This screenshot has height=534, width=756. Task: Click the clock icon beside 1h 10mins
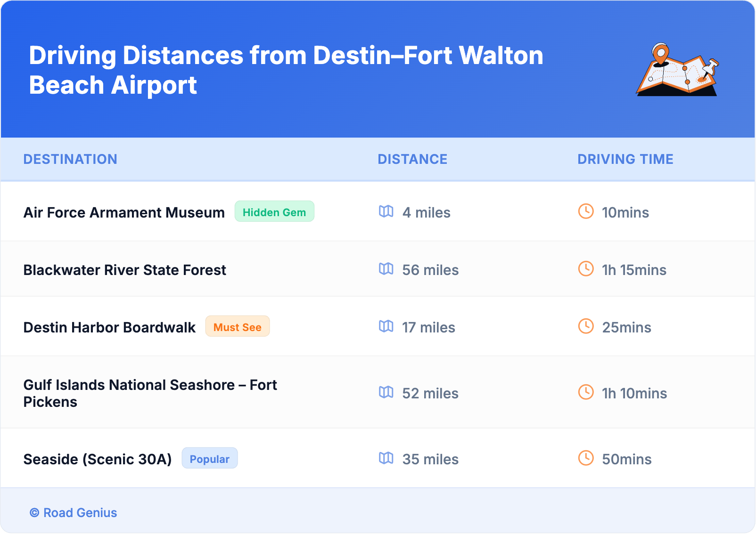586,392
